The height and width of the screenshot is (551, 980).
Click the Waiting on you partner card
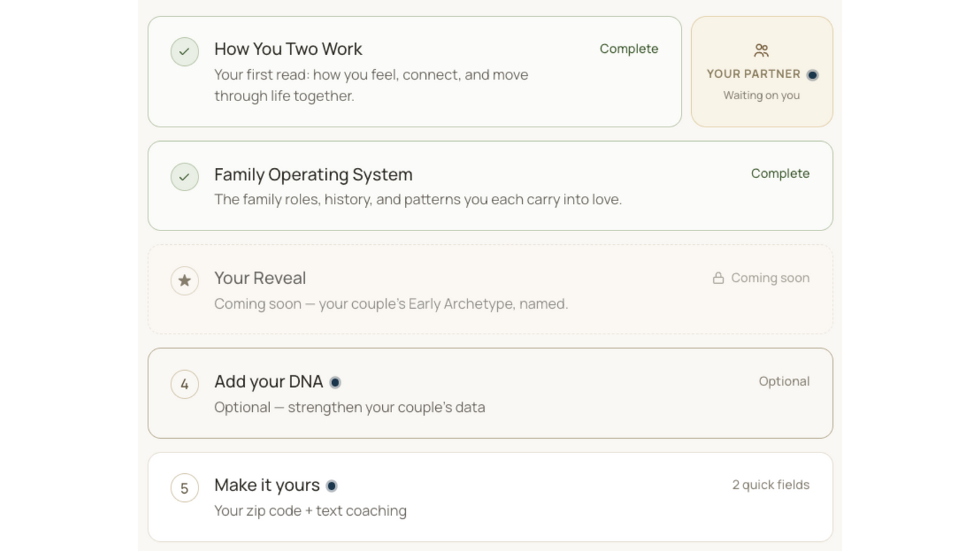click(762, 72)
